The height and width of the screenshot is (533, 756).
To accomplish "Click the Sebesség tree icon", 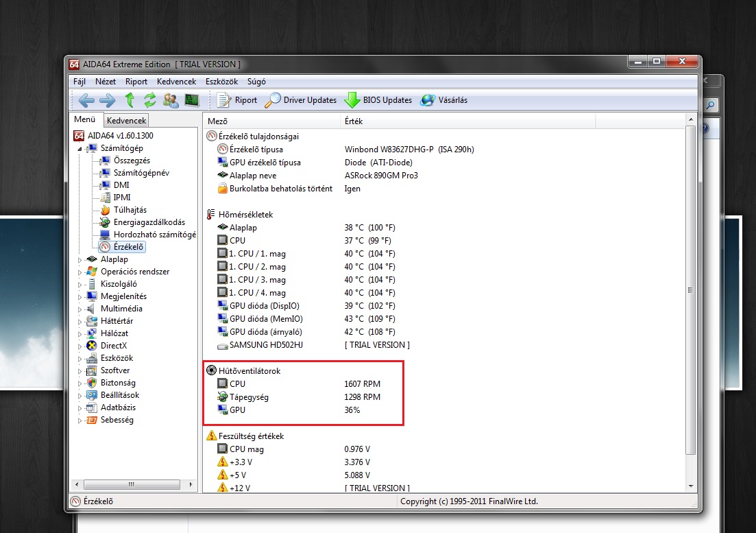I will tap(92, 420).
